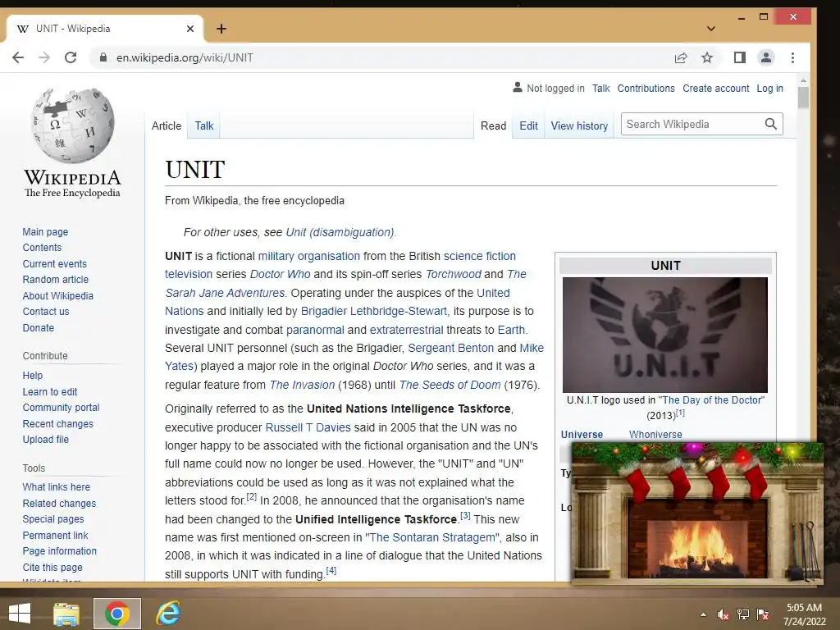View site information via the lock icon
Image resolution: width=840 pixels, height=630 pixels.
pyautogui.click(x=103, y=57)
